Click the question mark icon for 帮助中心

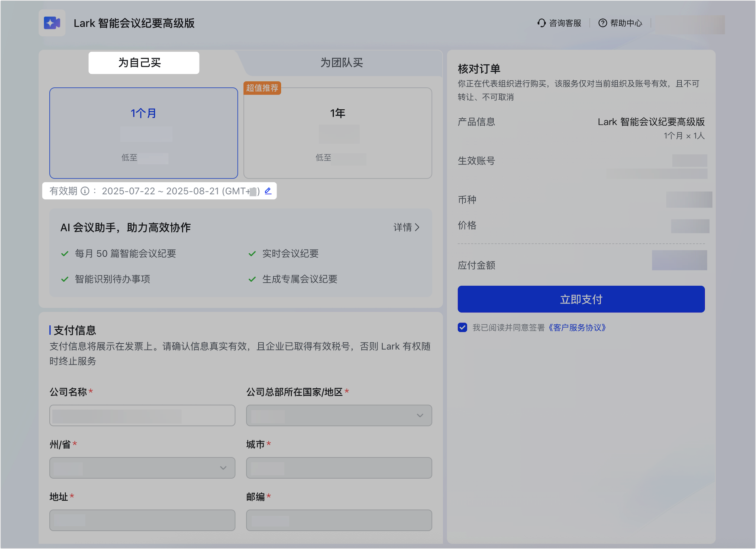click(x=602, y=23)
